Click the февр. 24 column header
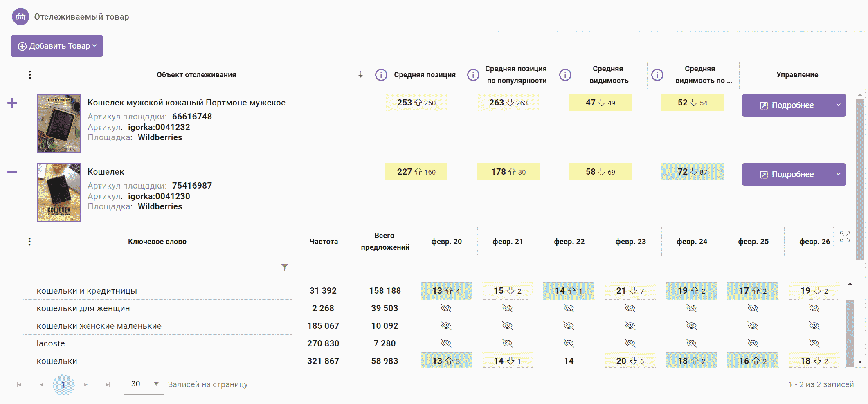The image size is (868, 404). pos(692,242)
